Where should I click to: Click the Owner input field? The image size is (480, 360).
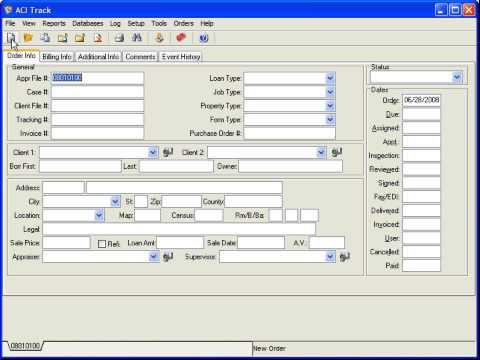[290, 166]
